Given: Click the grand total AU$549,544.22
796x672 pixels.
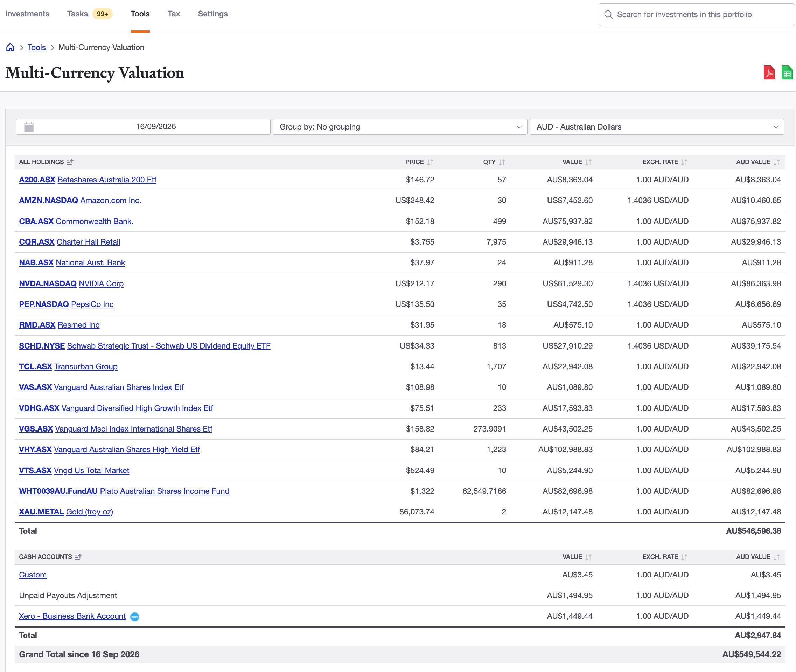Looking at the screenshot, I should tap(752, 654).
